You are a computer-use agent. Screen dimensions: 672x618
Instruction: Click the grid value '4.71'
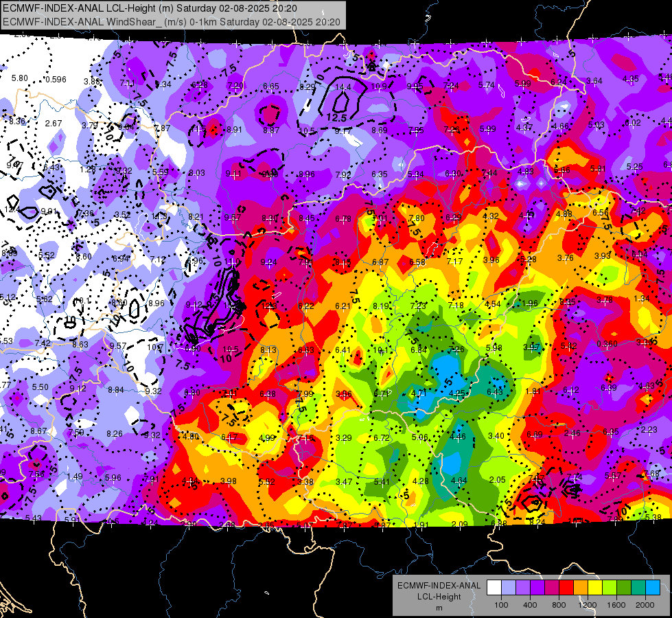point(419,393)
